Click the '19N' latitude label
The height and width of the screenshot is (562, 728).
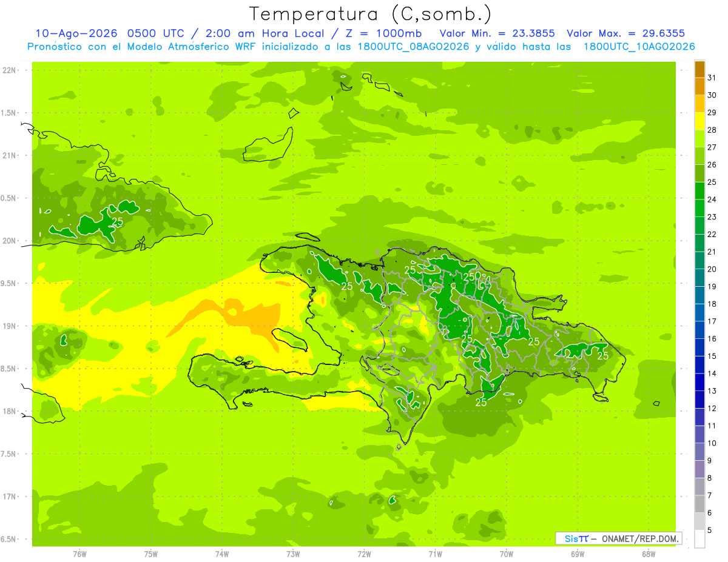click(10, 326)
